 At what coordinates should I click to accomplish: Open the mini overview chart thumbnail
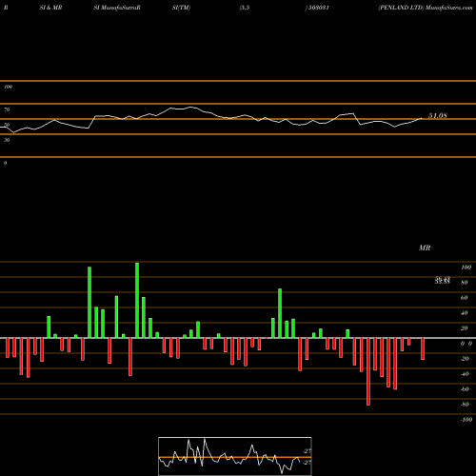coord(235,456)
